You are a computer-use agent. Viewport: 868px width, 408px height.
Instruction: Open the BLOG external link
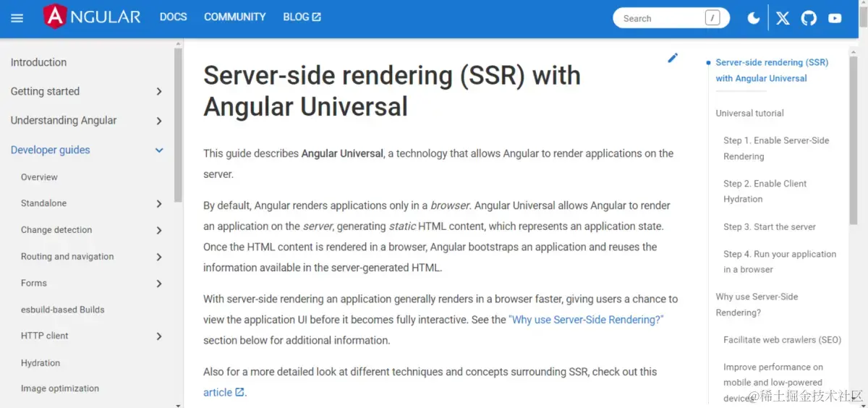302,17
